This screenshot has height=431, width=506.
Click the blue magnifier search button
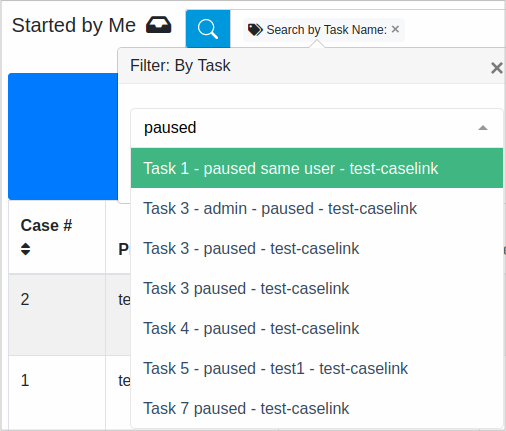click(x=208, y=29)
